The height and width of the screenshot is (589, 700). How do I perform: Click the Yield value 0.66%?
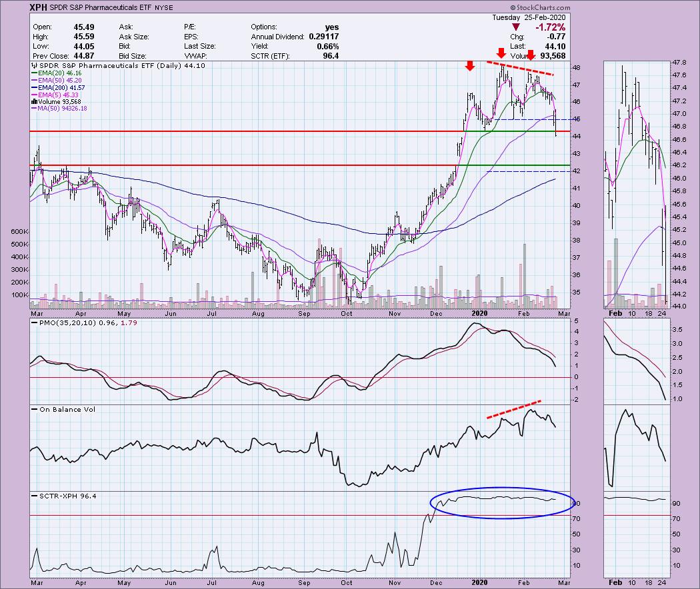tap(328, 47)
